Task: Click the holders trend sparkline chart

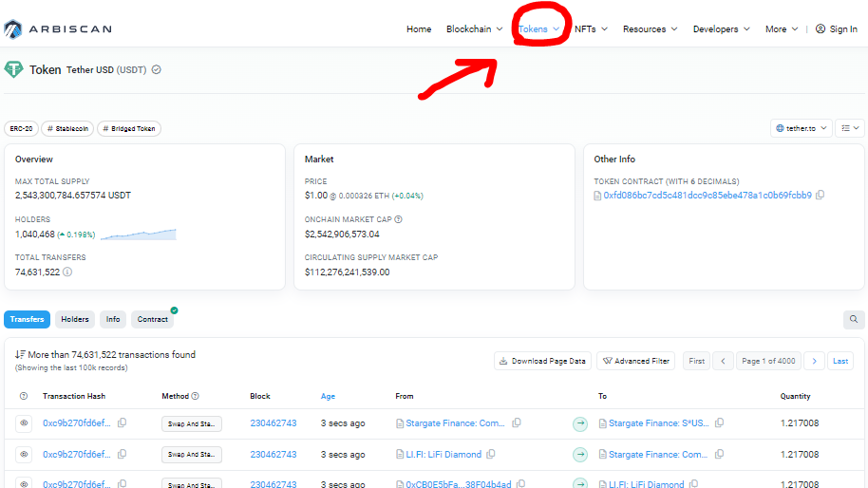Action: 138,234
